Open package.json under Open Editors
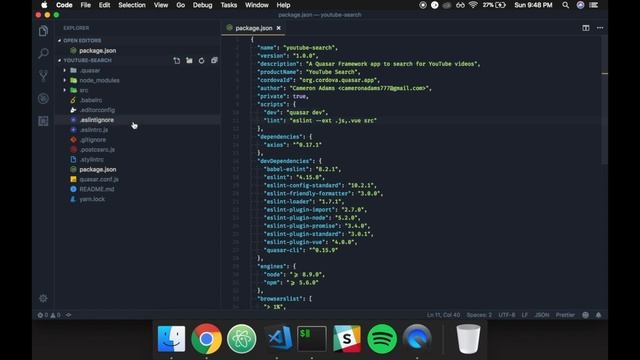This screenshot has width=640, height=360. [98, 51]
